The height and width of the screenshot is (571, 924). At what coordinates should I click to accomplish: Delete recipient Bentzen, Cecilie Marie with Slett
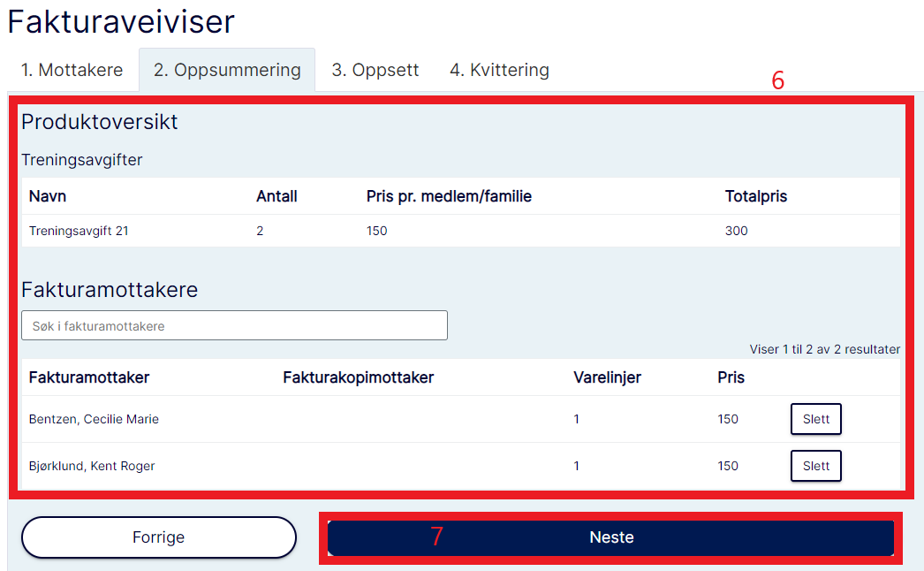(815, 419)
